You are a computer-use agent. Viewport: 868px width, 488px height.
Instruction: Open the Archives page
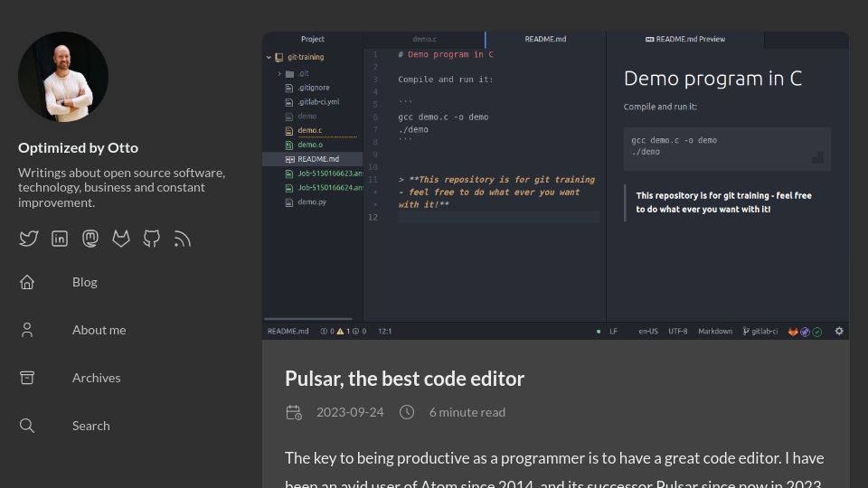tap(97, 378)
